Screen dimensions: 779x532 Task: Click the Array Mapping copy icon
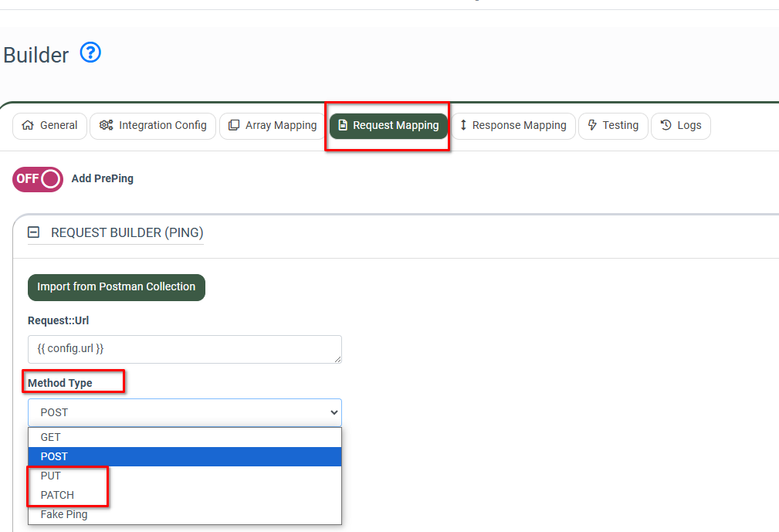[234, 125]
